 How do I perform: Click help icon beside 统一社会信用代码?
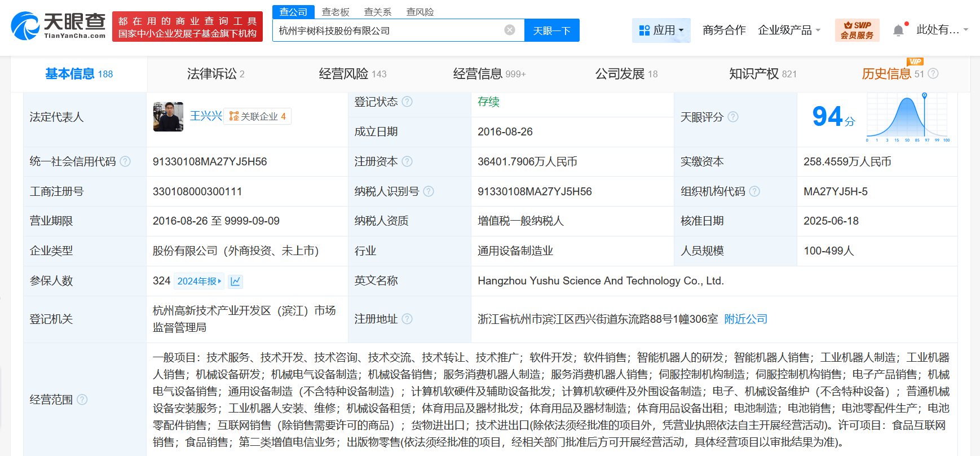(x=125, y=161)
